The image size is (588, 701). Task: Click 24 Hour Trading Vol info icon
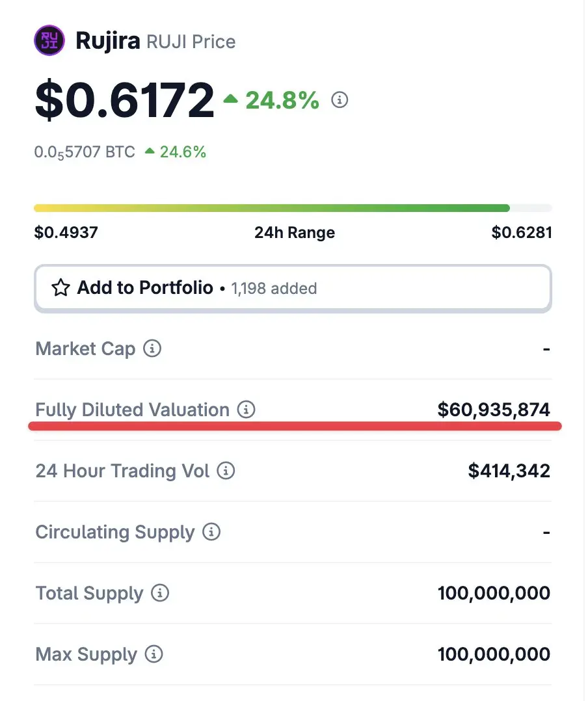[226, 471]
